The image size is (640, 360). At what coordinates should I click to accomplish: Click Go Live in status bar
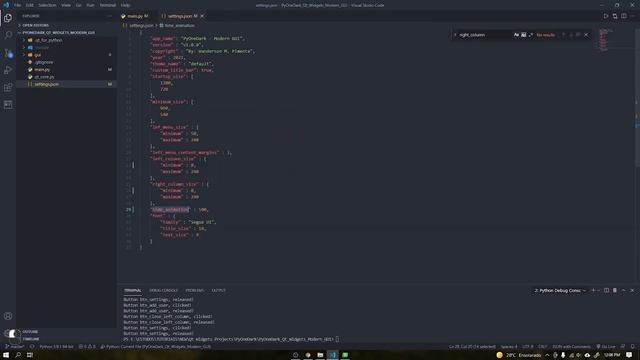pos(606,347)
